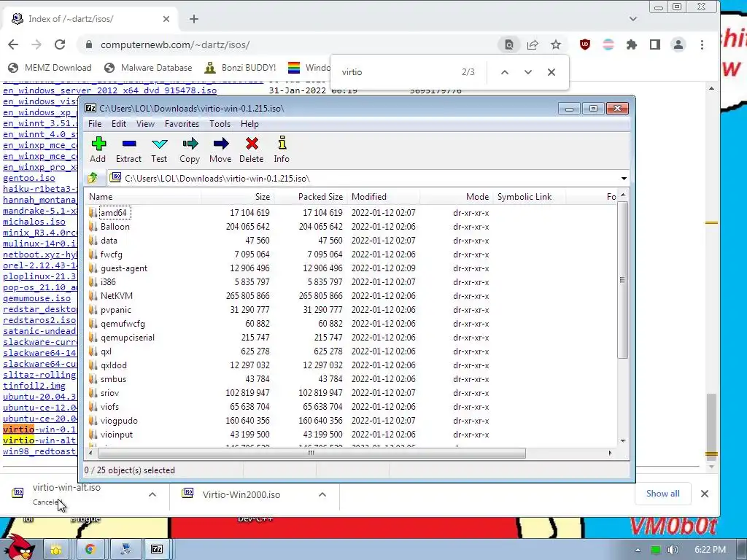Open Chrome's three-dot menu
This screenshot has height=560, width=747.
(x=702, y=44)
